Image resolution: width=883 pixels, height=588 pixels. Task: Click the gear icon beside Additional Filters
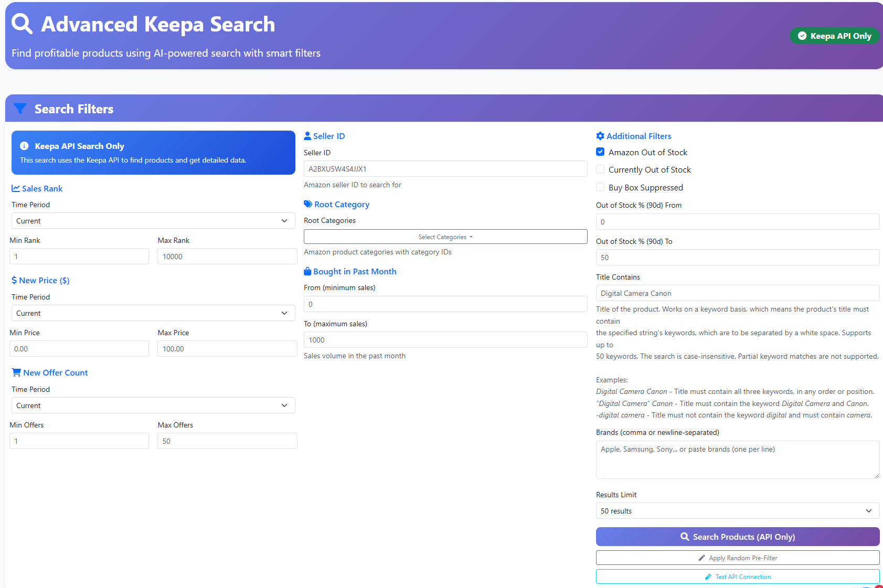pos(600,136)
